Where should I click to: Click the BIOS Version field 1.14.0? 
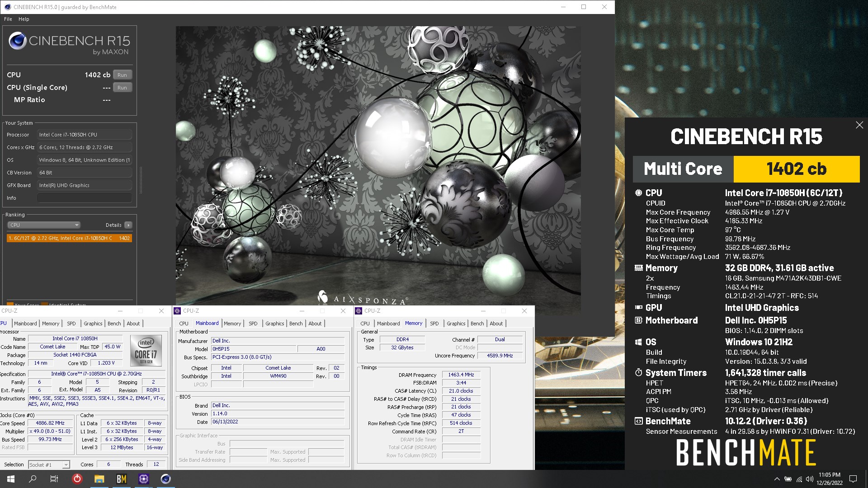tap(278, 413)
